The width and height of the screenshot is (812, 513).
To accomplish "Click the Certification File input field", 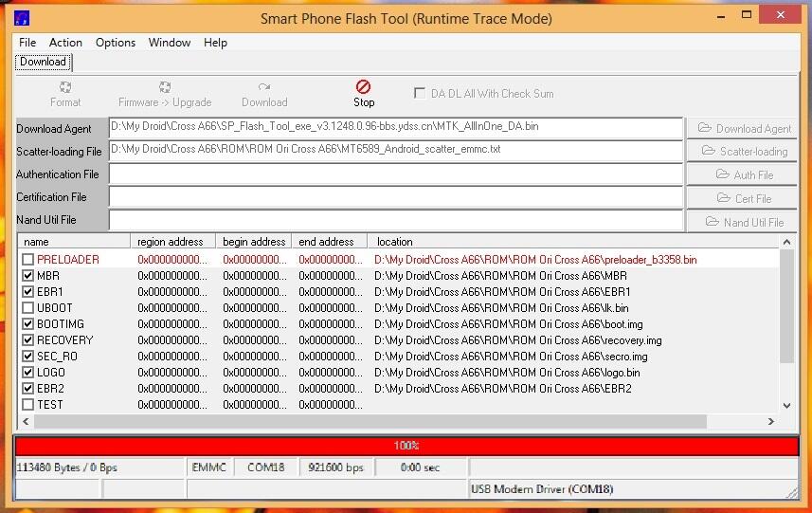I will click(x=396, y=197).
